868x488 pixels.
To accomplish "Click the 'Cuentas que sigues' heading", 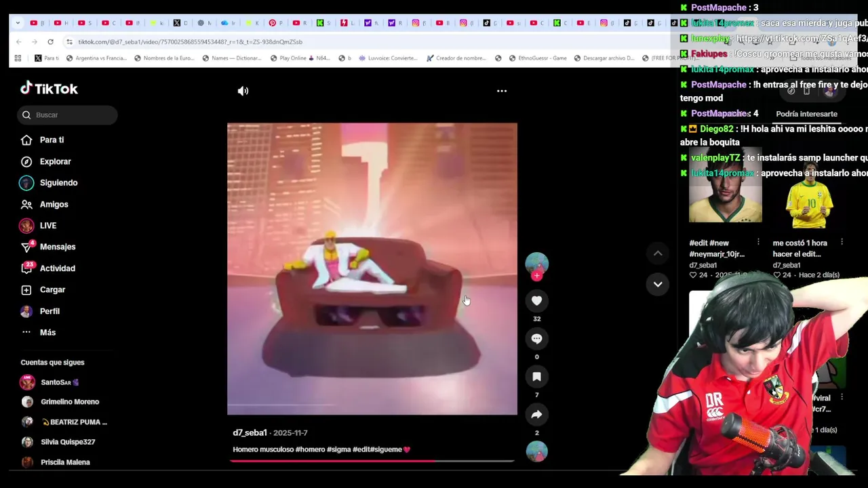I will pyautogui.click(x=52, y=363).
